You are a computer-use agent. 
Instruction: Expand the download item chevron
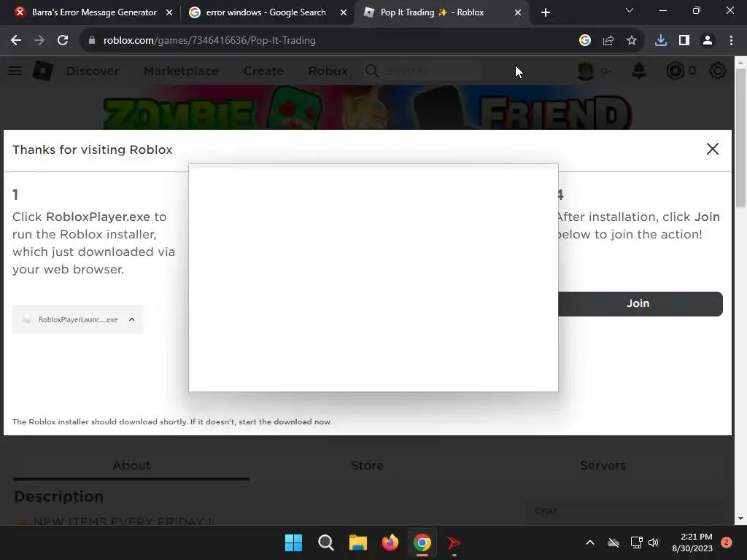pyautogui.click(x=132, y=319)
